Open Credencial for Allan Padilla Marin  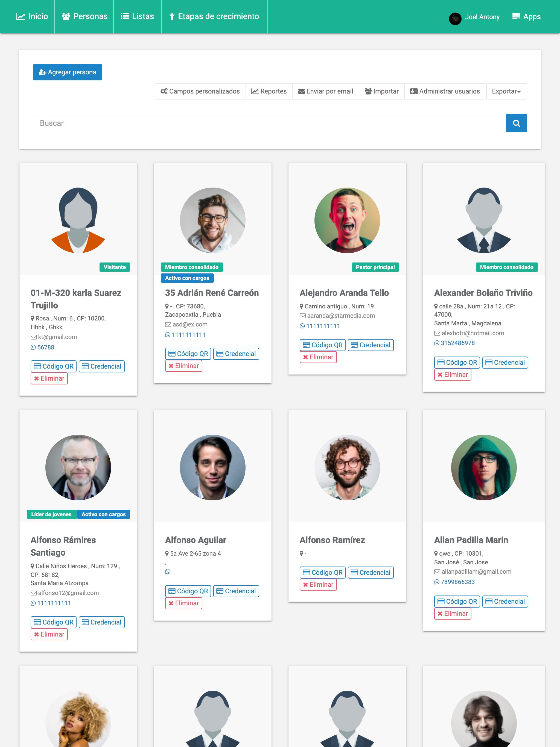(x=505, y=602)
